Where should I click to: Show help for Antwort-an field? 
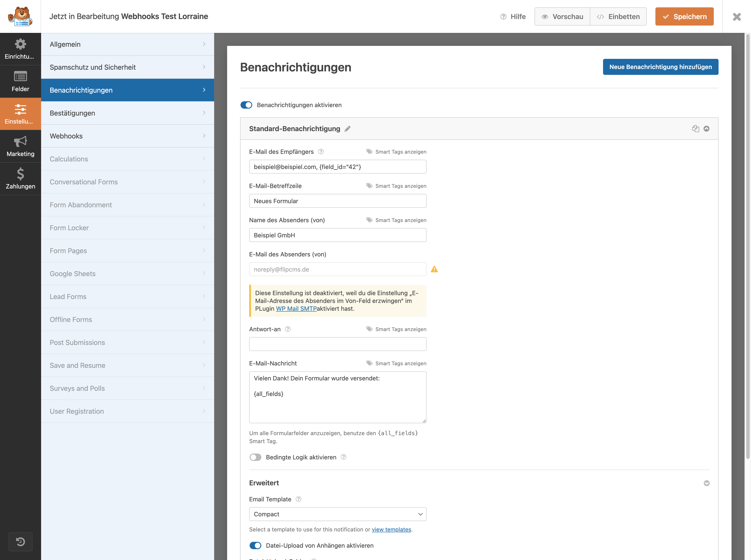click(x=288, y=329)
